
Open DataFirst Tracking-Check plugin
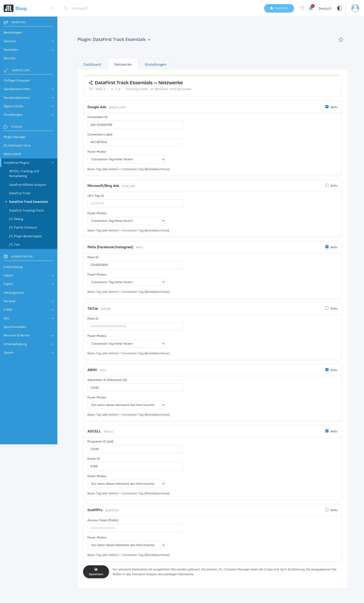coord(26,211)
